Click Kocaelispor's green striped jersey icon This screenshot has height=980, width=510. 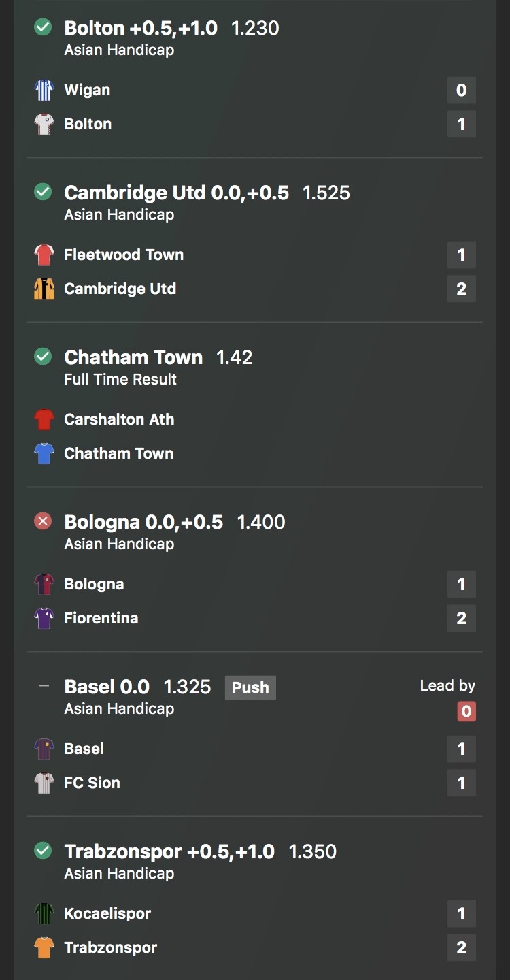[44, 913]
